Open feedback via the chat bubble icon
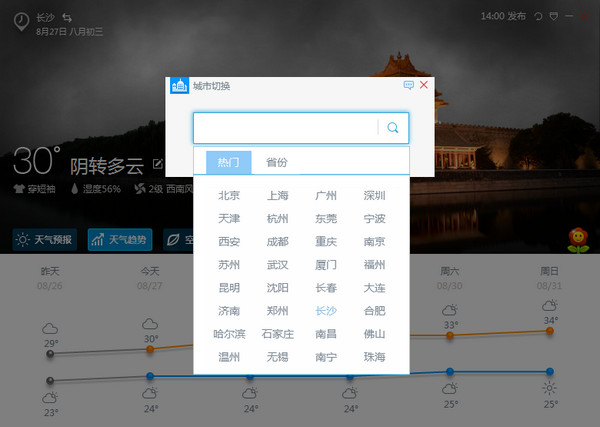The width and height of the screenshot is (600, 427). tap(409, 86)
